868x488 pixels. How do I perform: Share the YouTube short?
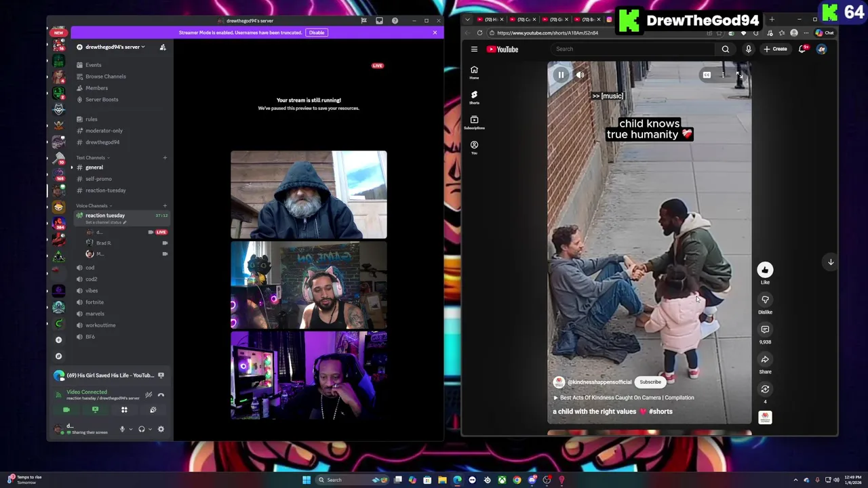765,359
